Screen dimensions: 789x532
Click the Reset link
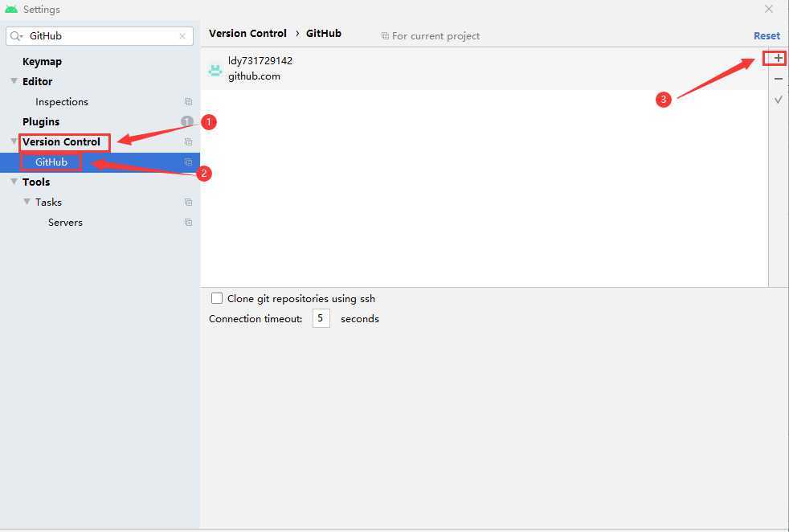[x=767, y=35]
